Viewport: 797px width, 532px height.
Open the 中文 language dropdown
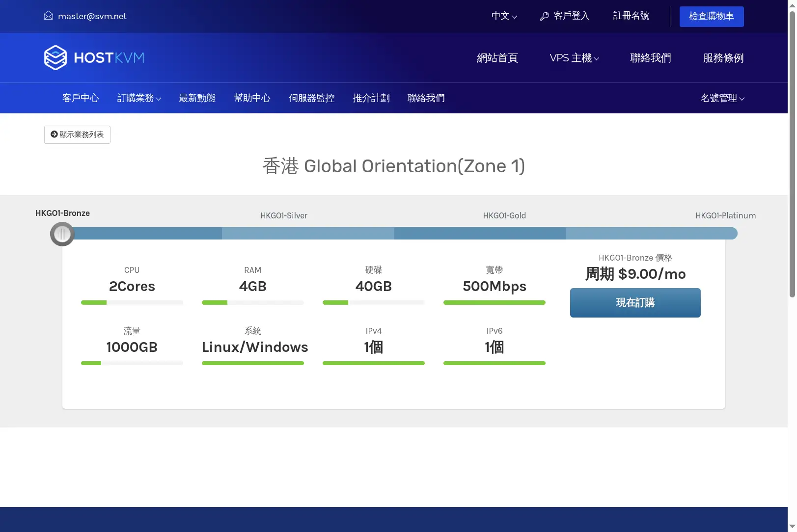point(504,16)
